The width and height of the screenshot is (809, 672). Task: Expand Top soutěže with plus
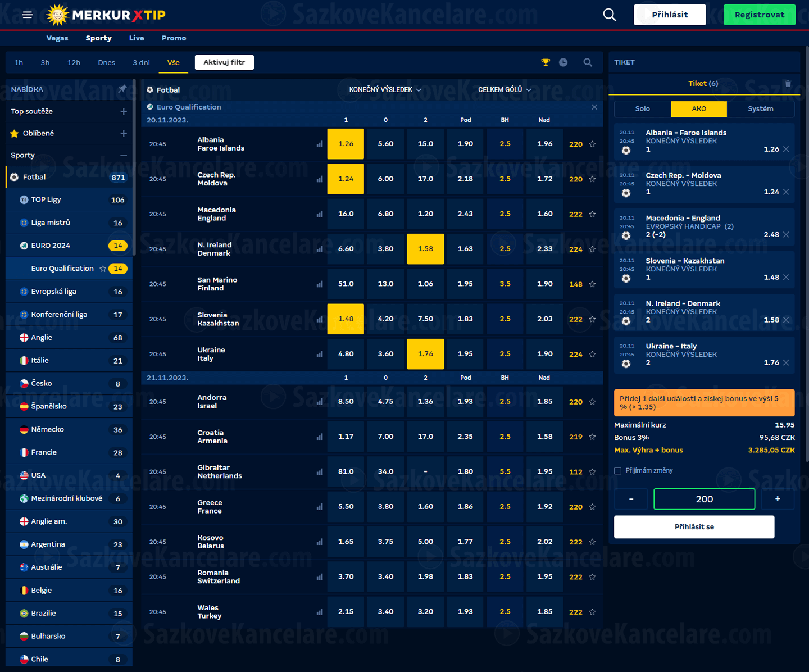[124, 112]
